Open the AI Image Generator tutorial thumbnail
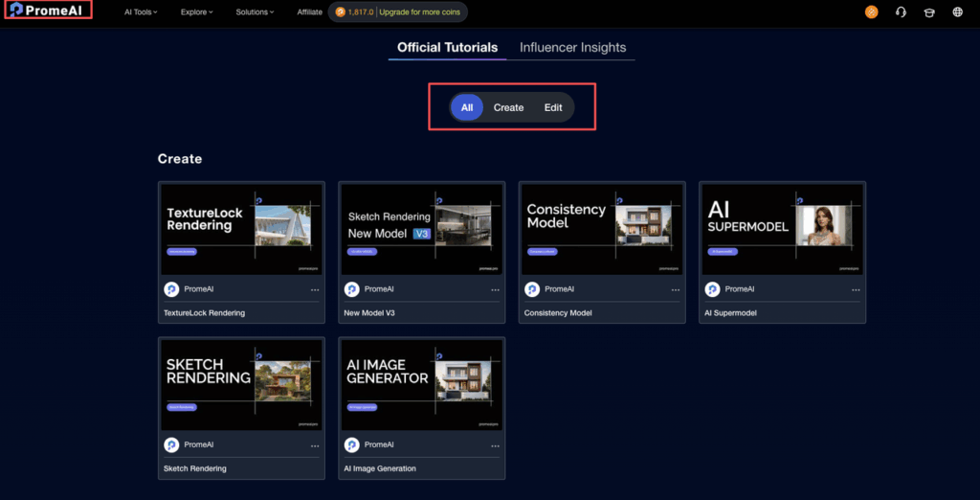Screen dimensions: 980x500 click(x=422, y=385)
